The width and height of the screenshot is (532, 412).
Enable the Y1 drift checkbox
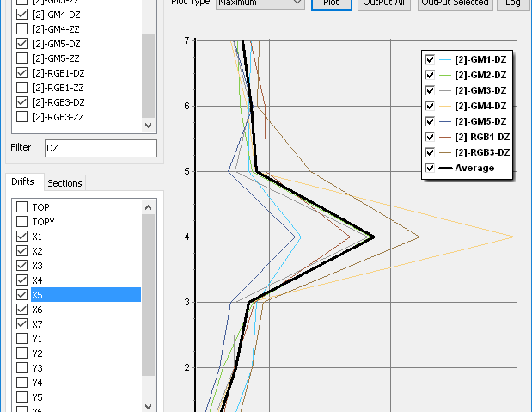pos(22,339)
